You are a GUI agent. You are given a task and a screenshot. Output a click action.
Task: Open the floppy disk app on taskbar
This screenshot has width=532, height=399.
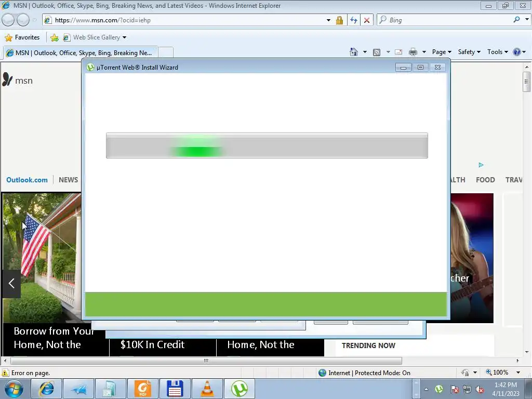(x=175, y=389)
